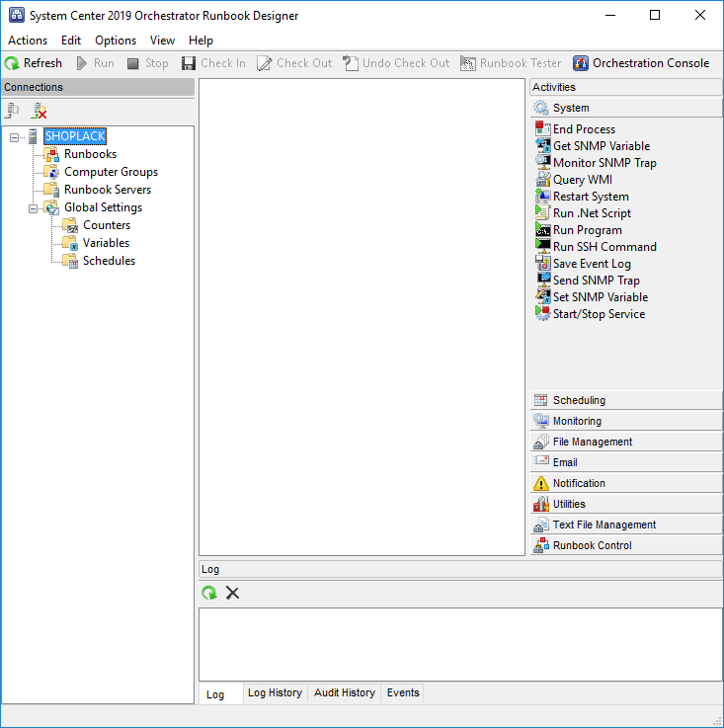Click the Connections panel header

click(x=98, y=87)
